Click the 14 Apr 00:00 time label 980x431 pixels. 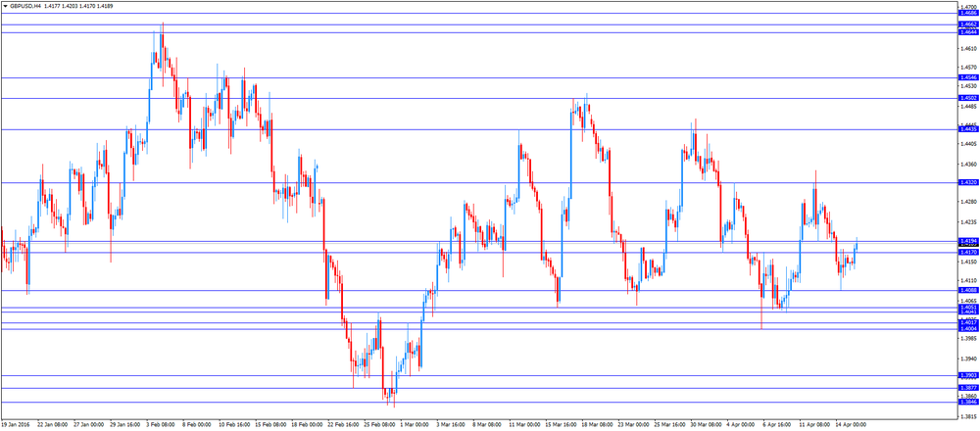(852, 424)
